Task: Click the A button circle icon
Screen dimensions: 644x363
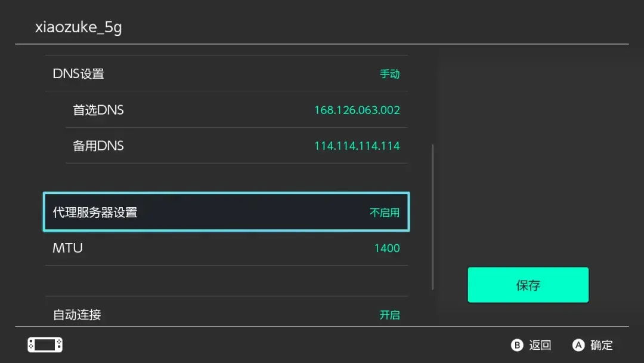Action: pyautogui.click(x=578, y=345)
